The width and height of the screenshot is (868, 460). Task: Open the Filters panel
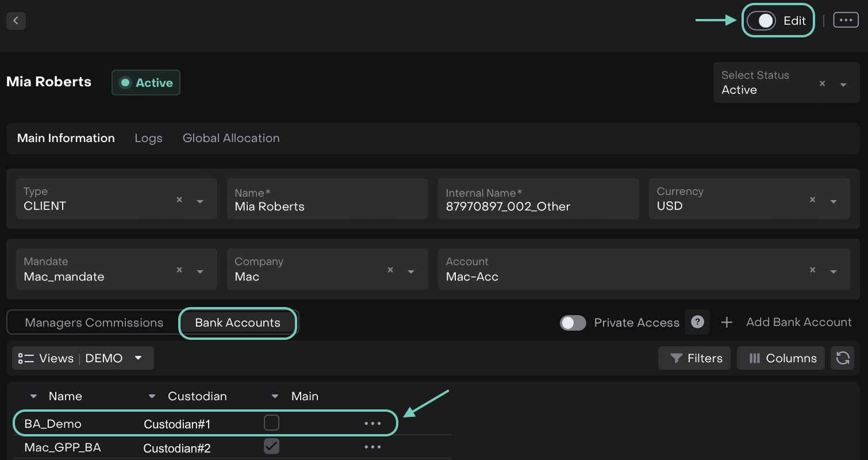tap(694, 358)
